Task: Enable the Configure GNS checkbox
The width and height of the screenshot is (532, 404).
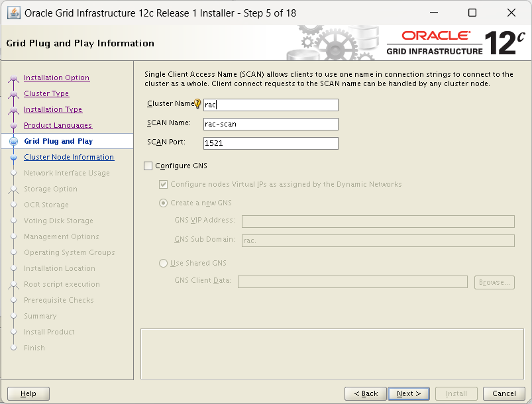Action: coord(148,166)
